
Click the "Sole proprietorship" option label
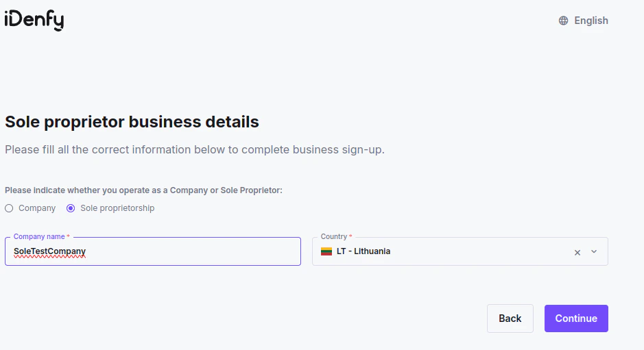(x=117, y=208)
